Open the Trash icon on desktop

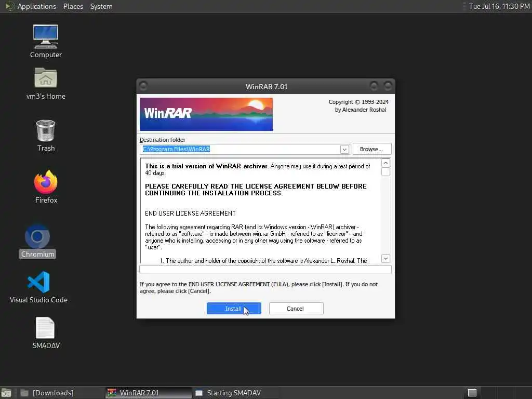click(x=46, y=136)
